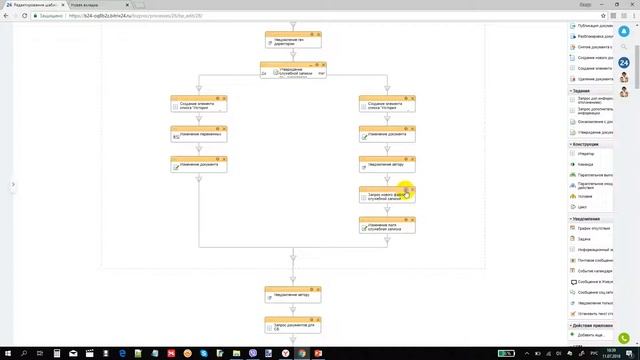Open settings of 'Запрос документов для СБ' block
Viewport: 640px width, 360px height.
pos(311,320)
